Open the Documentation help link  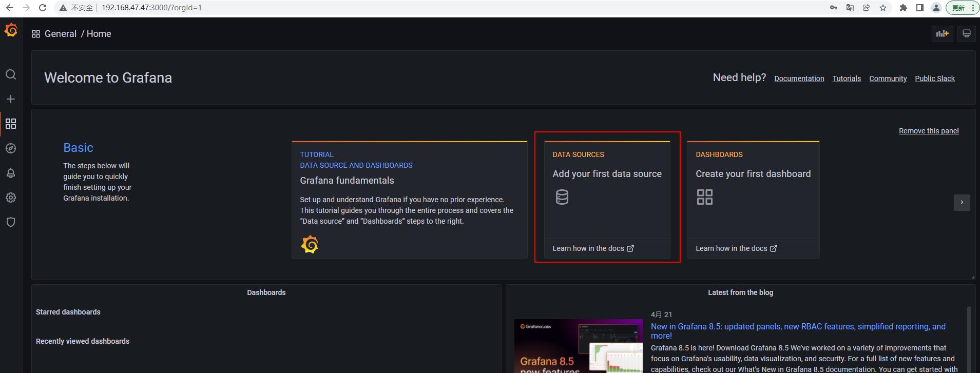799,78
